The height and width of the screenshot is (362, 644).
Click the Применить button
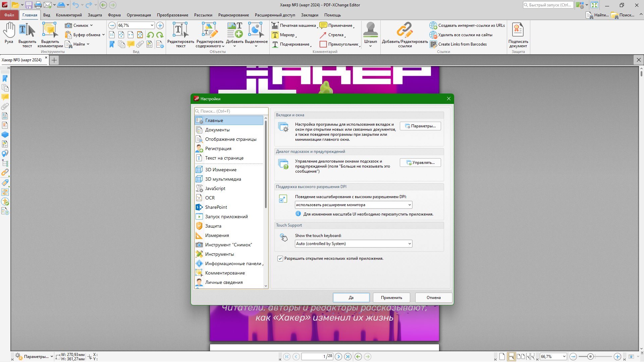click(x=391, y=298)
